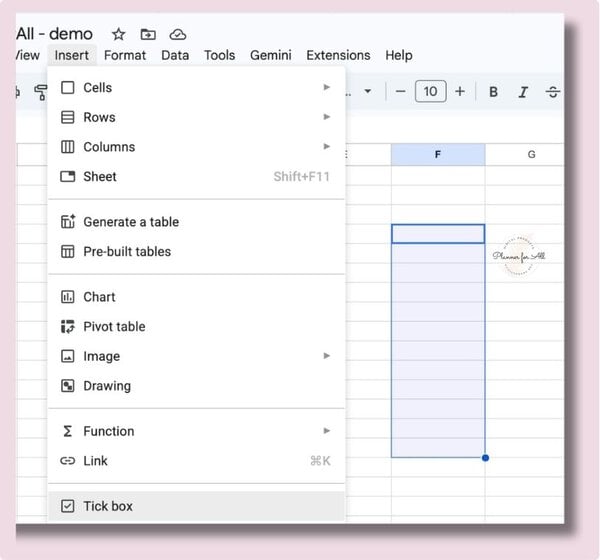Screen dimensions: 600x560
Task: Open the Columns submenu
Action: (x=196, y=147)
